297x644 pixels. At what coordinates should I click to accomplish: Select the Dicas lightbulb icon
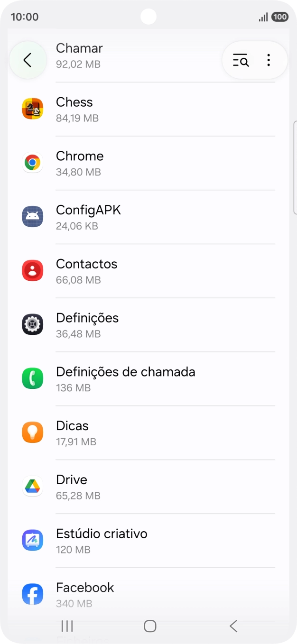32,432
